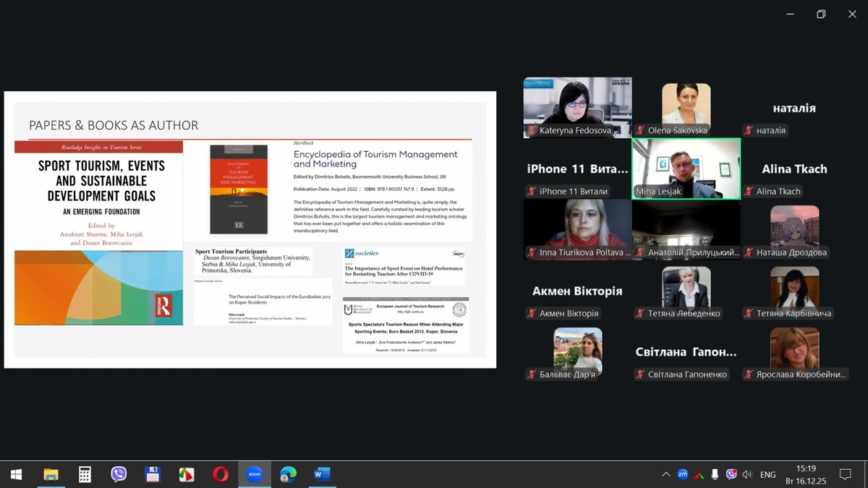
Task: Click the shared slide on Encyclopedia book cover
Action: click(x=237, y=189)
